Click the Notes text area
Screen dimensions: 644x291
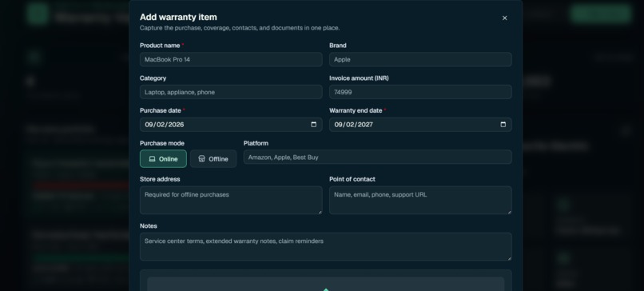tap(326, 246)
